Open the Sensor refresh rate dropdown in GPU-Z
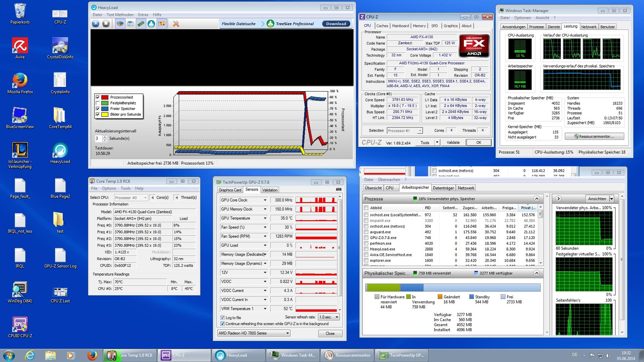The image size is (644, 362). [329, 317]
